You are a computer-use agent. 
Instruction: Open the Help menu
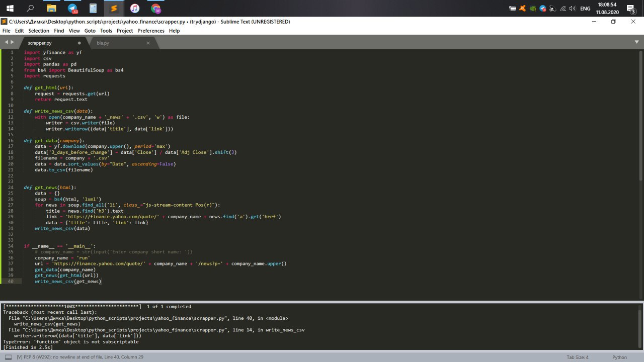coord(174,31)
